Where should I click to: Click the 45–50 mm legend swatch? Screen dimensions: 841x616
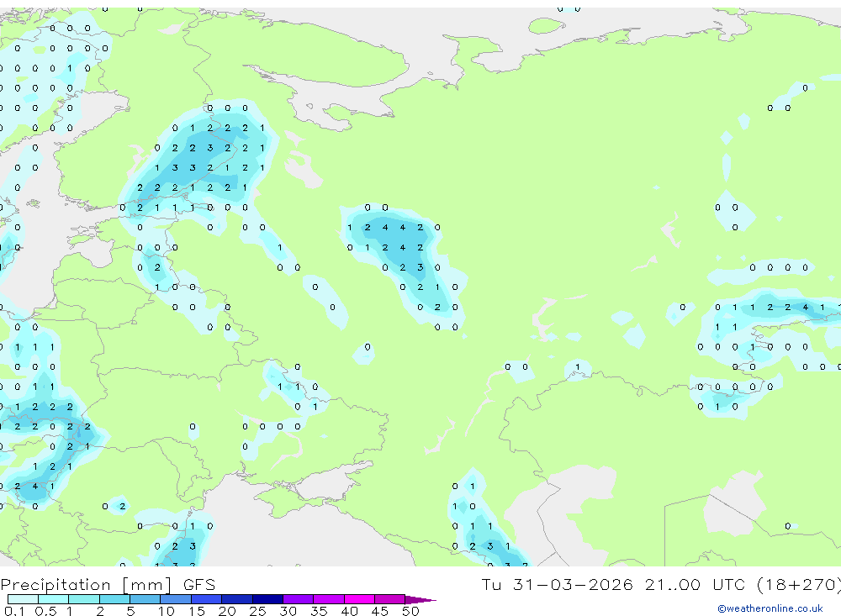point(390,599)
